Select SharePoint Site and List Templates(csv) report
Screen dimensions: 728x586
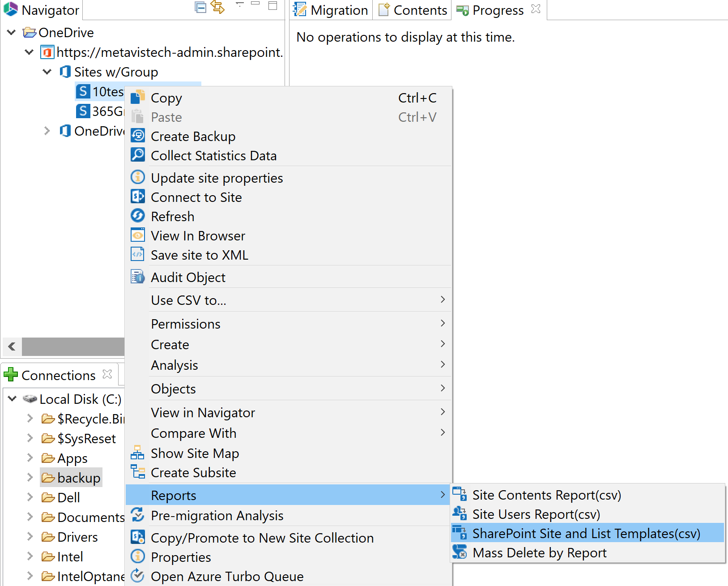pyautogui.click(x=586, y=533)
